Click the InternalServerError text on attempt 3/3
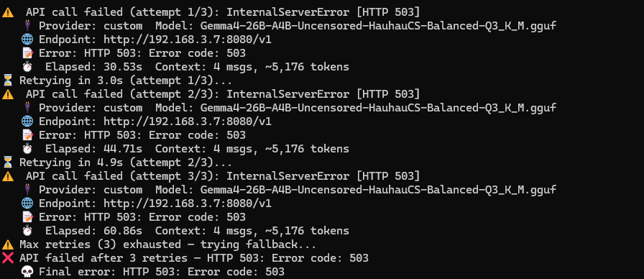This screenshot has height=279, width=644. (x=288, y=176)
